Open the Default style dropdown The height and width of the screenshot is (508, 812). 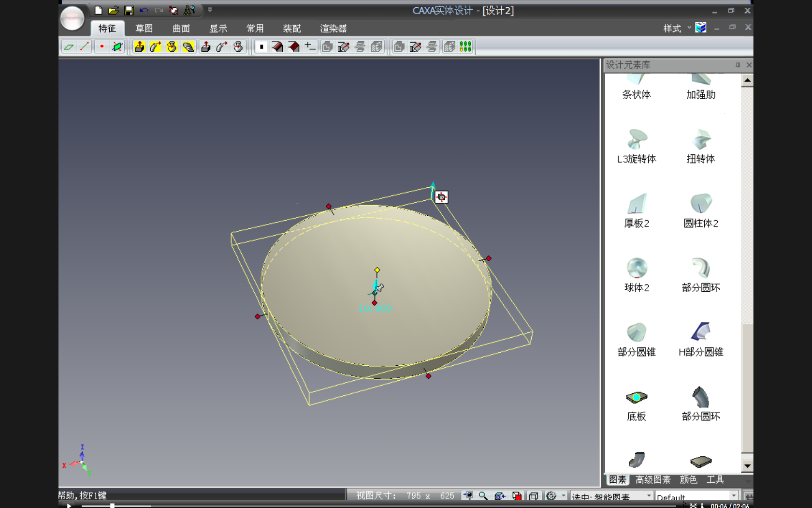[733, 496]
